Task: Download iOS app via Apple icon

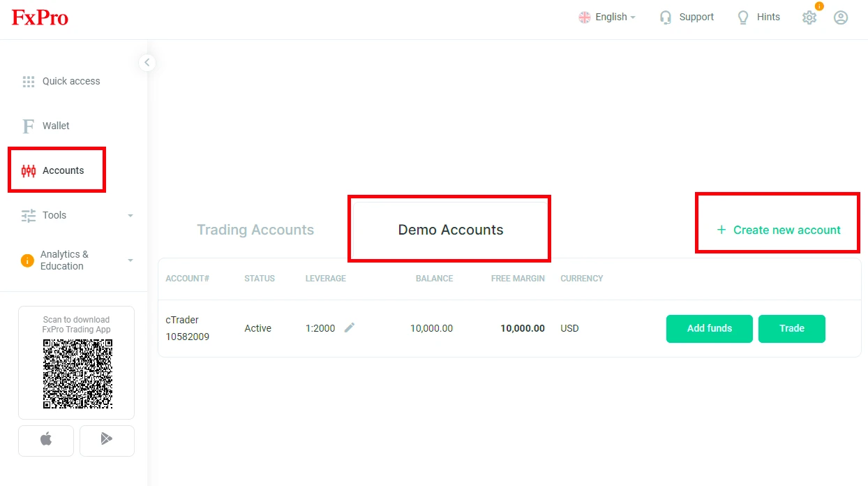Action: coord(45,440)
